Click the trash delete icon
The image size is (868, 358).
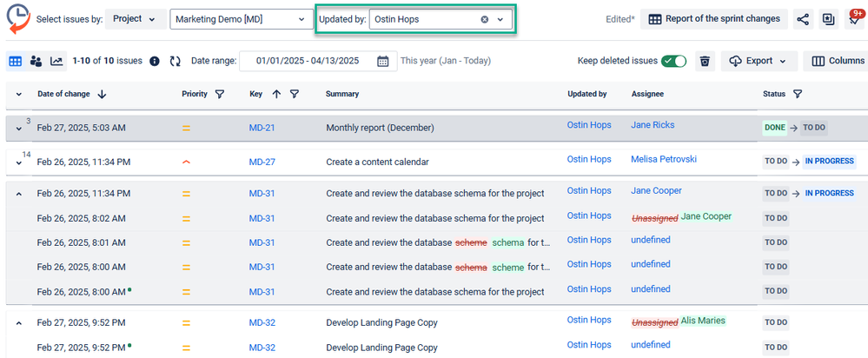(x=704, y=61)
